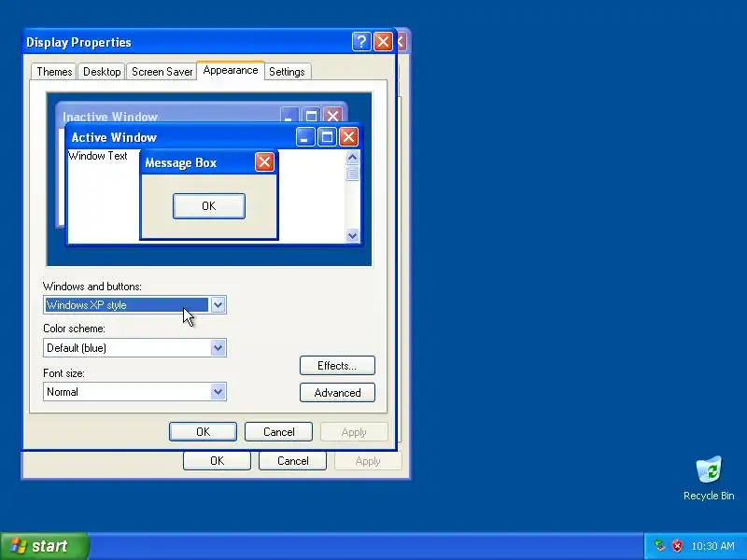The width and height of the screenshot is (747, 560).
Task: Close the front Display Properties dialog
Action: point(383,42)
